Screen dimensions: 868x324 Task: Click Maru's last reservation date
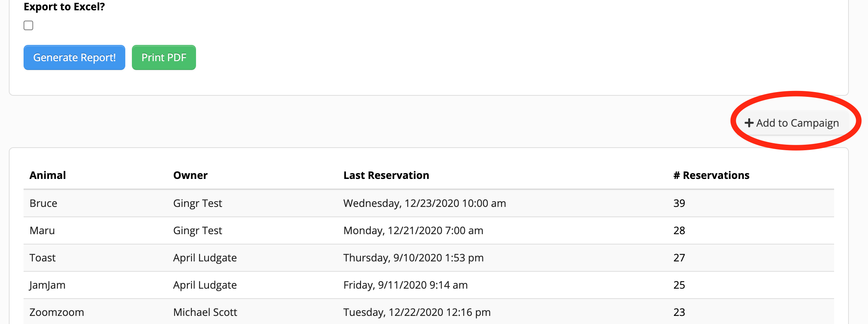click(413, 230)
